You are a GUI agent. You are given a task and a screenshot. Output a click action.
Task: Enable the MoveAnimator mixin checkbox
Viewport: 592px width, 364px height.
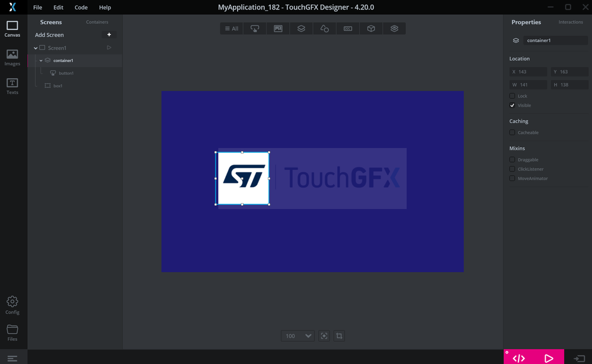point(512,178)
